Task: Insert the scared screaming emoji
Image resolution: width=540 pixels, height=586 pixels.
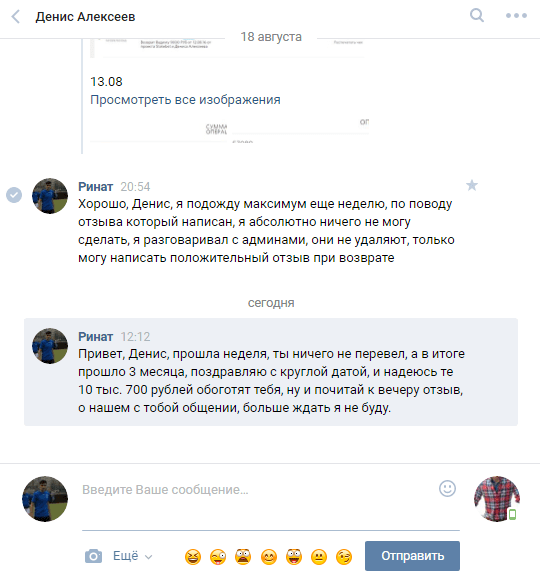Action: (243, 556)
